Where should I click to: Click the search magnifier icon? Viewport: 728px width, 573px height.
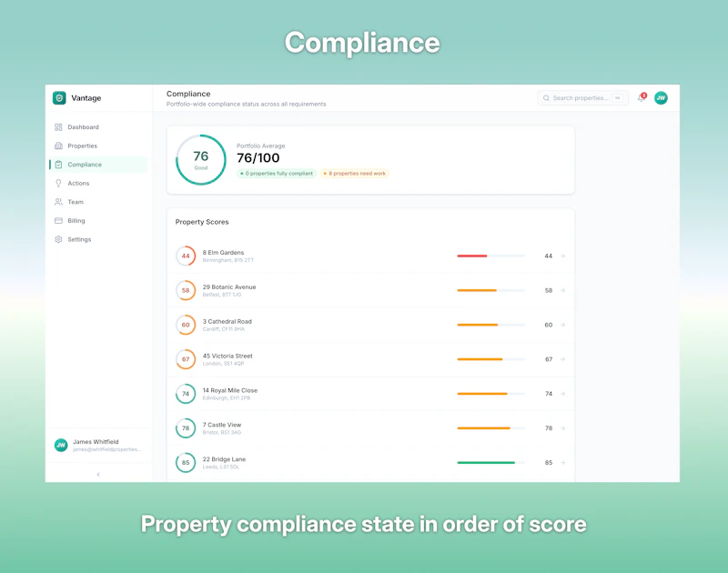(547, 98)
